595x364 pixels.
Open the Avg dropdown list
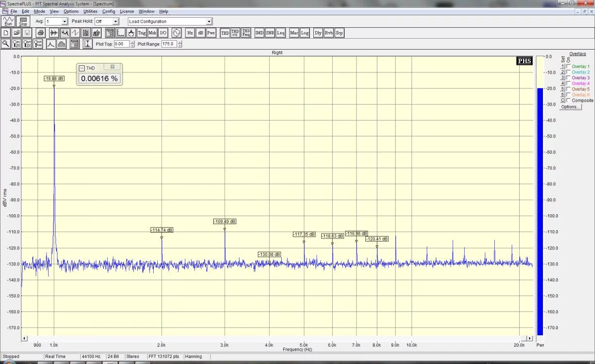point(64,21)
